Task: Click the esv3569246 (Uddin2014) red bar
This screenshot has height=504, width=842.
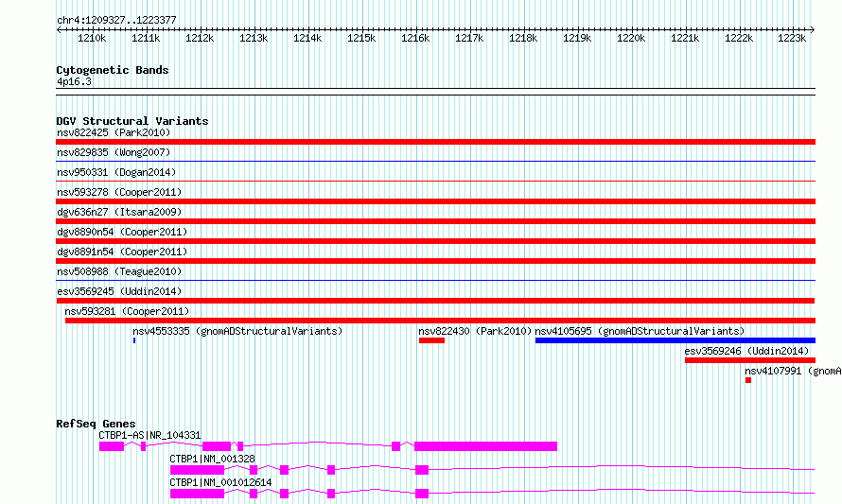Action: 750,360
